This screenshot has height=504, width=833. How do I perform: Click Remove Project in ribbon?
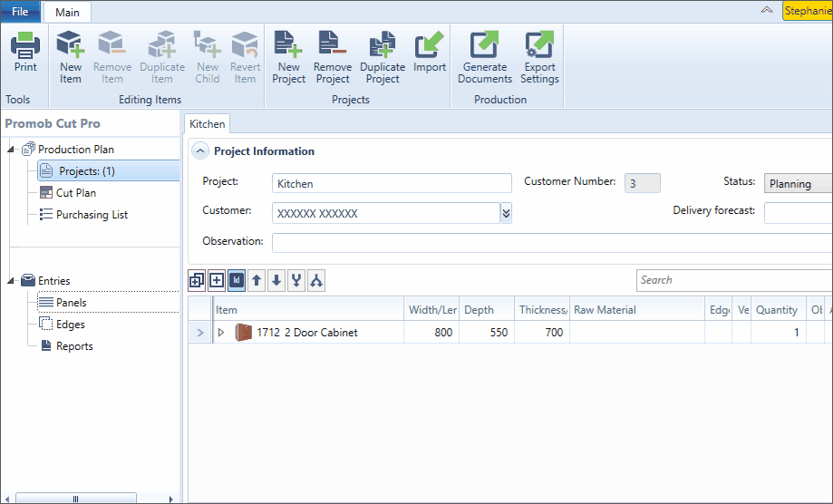click(x=333, y=57)
